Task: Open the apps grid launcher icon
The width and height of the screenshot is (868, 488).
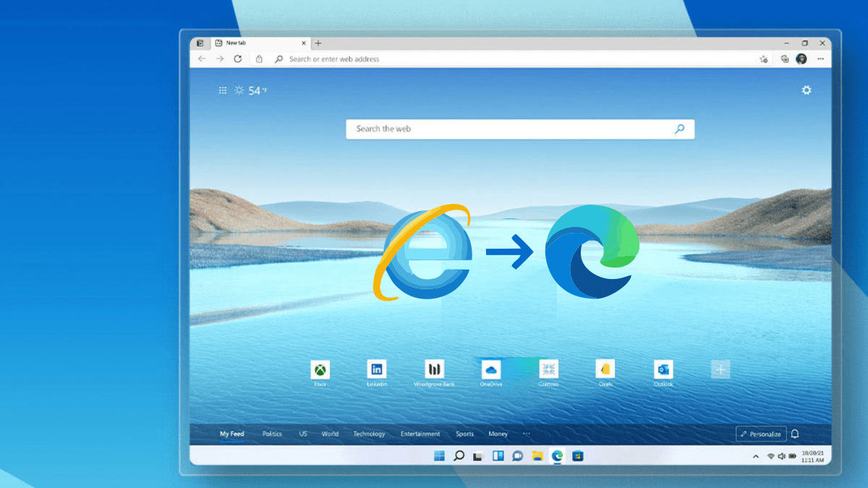Action: pyautogui.click(x=223, y=90)
